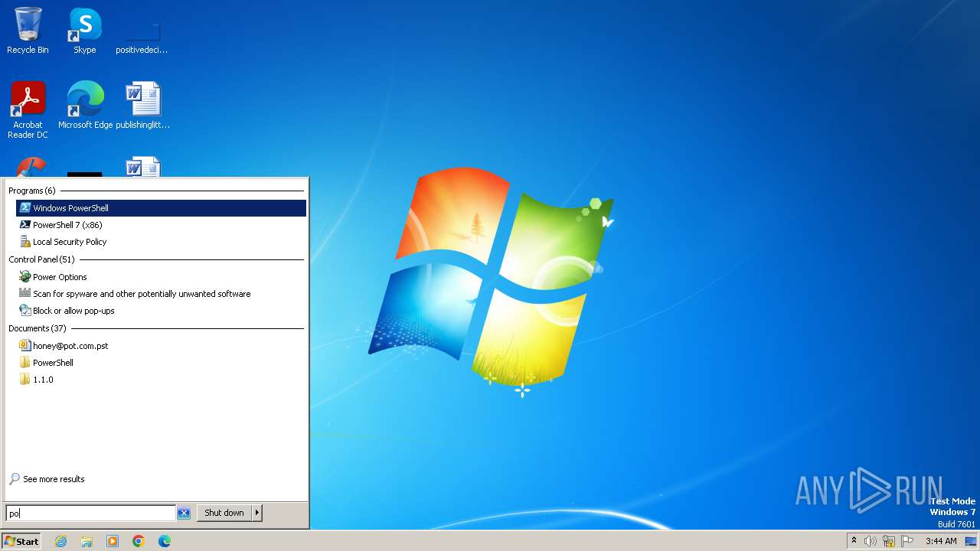This screenshot has height=551, width=980.
Task: Click Windows PowerShell result icon
Action: [25, 208]
